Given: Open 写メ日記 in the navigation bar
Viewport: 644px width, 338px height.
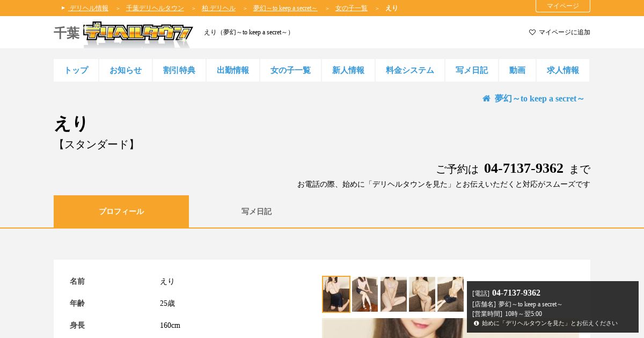Looking at the screenshot, I should pos(472,70).
